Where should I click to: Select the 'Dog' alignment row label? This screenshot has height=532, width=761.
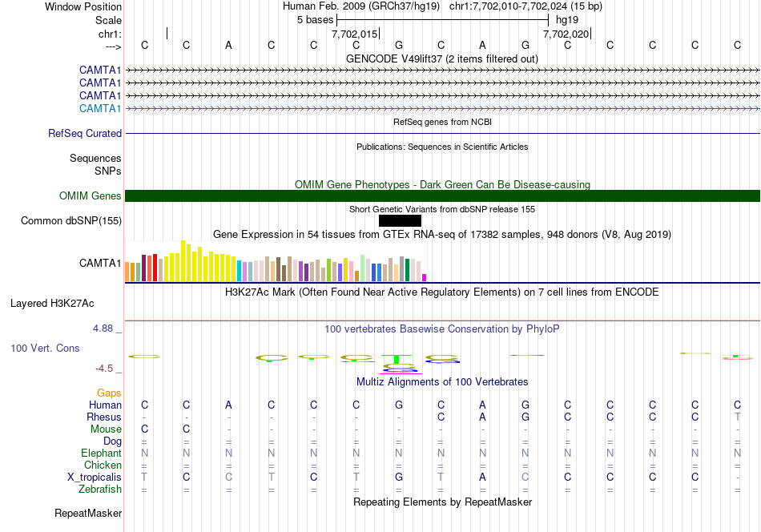(x=112, y=441)
